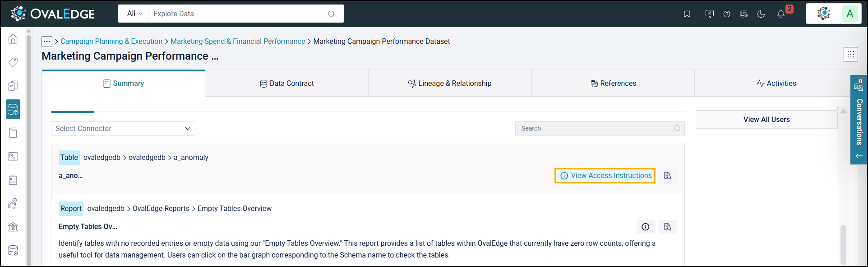
Task: Open the nine-dot grid menu icon
Action: point(850,54)
